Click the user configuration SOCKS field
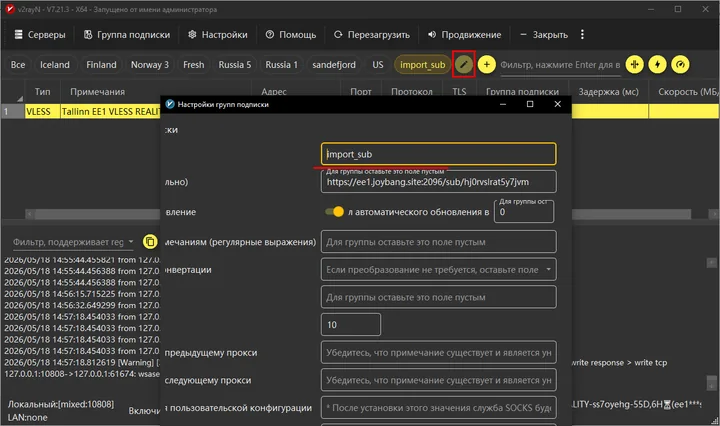 point(439,408)
